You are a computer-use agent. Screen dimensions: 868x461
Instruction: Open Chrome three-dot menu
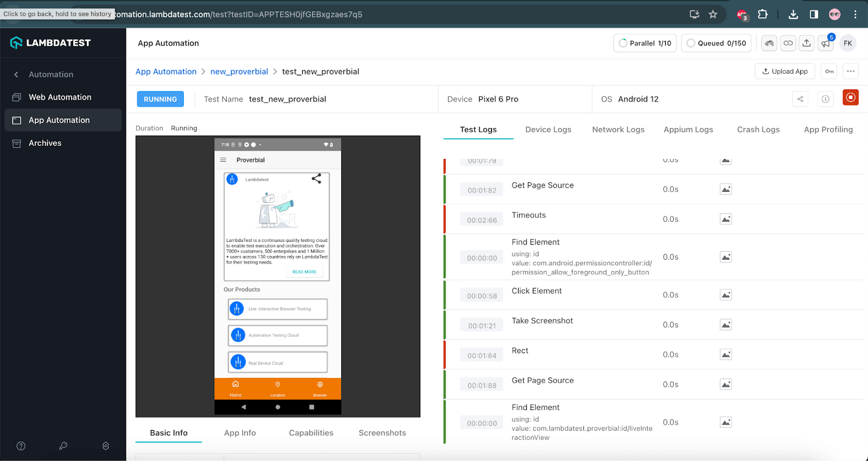click(x=855, y=15)
